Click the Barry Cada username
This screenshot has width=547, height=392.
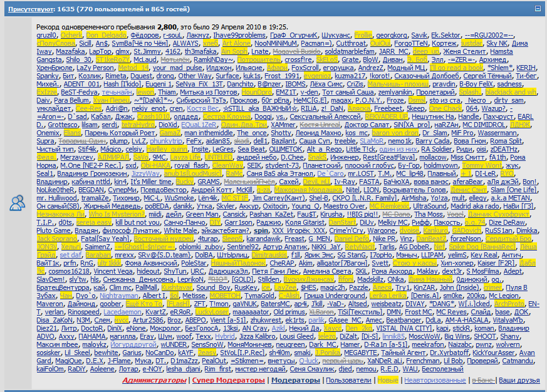click(x=432, y=141)
